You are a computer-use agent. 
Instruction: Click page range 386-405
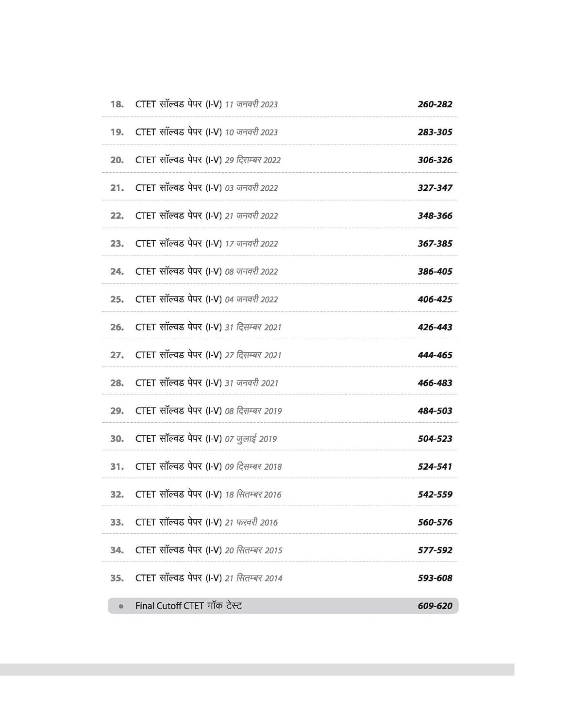pyautogui.click(x=435, y=271)
